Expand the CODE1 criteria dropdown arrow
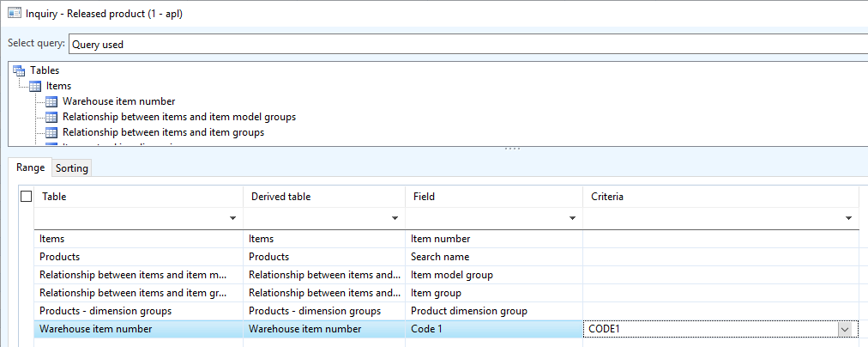 pos(844,329)
